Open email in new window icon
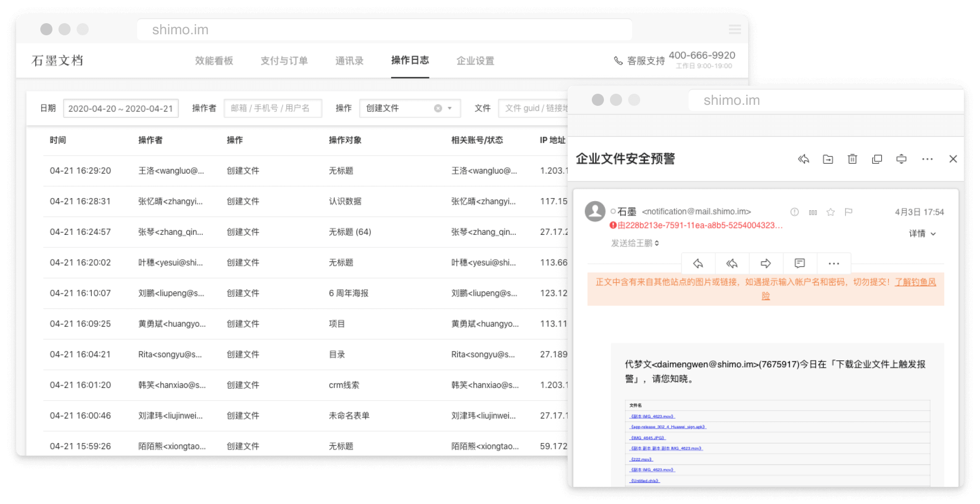980x504 pixels. point(877,159)
